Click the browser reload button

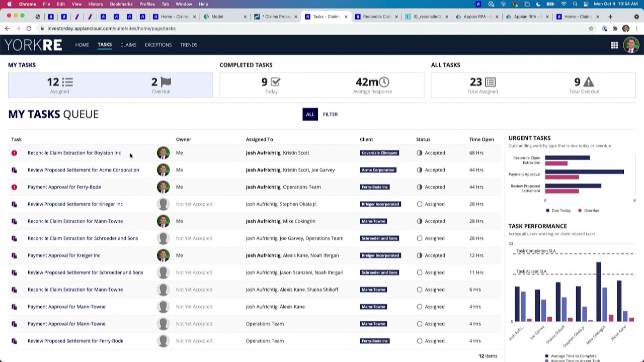click(x=29, y=29)
